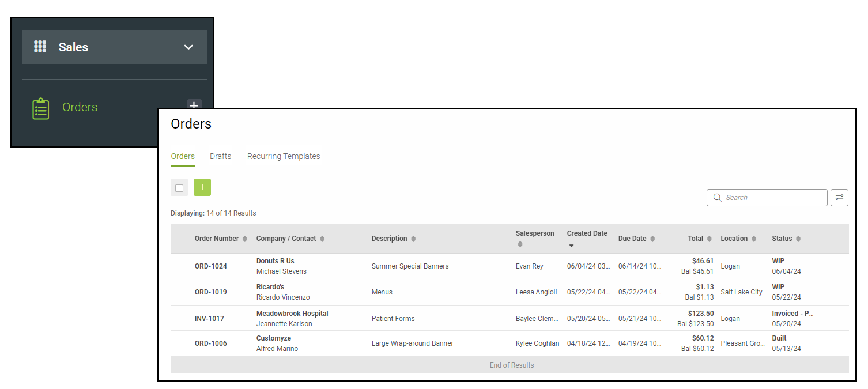Click the Displaying 14 of 14 Results text
The height and width of the screenshot is (389, 868).
tap(213, 213)
